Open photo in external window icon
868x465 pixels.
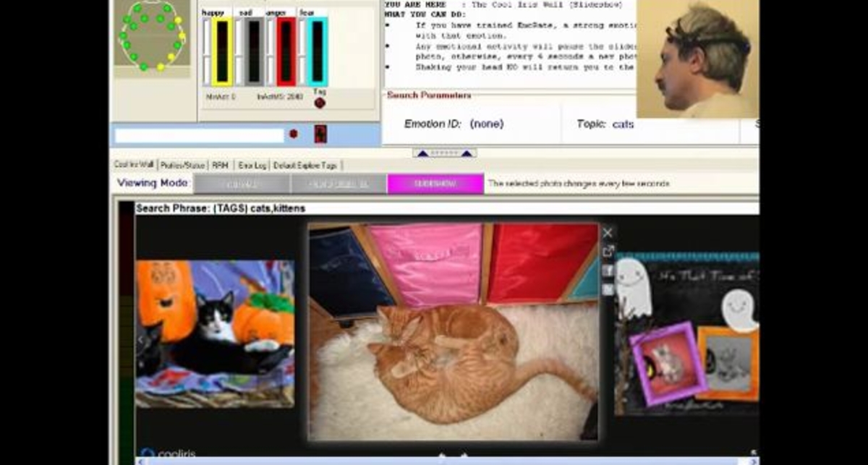608,251
